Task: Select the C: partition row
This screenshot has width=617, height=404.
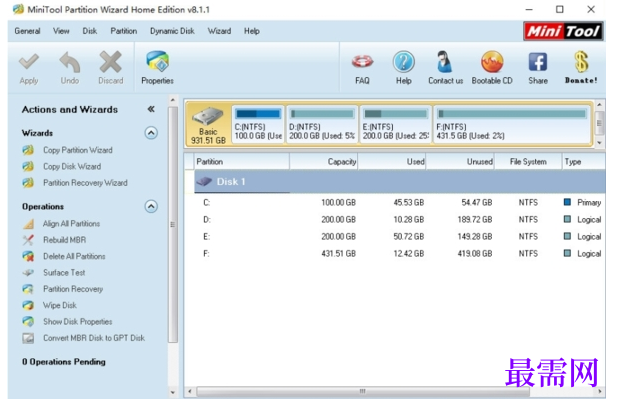Action: pyautogui.click(x=399, y=203)
